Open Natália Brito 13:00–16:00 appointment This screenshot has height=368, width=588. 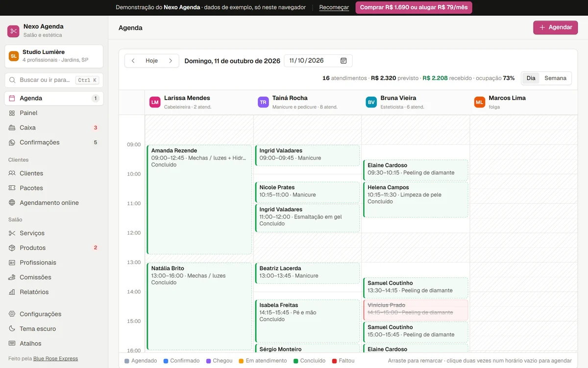click(199, 306)
